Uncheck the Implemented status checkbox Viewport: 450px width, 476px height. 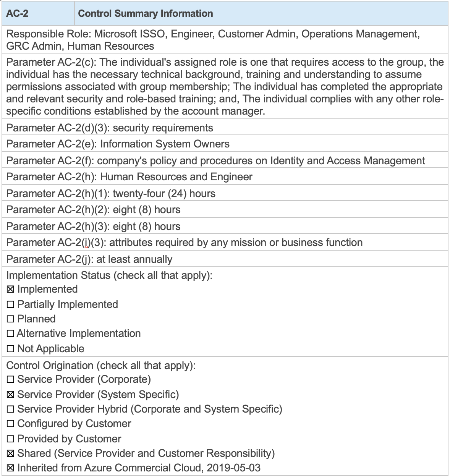[11, 290]
